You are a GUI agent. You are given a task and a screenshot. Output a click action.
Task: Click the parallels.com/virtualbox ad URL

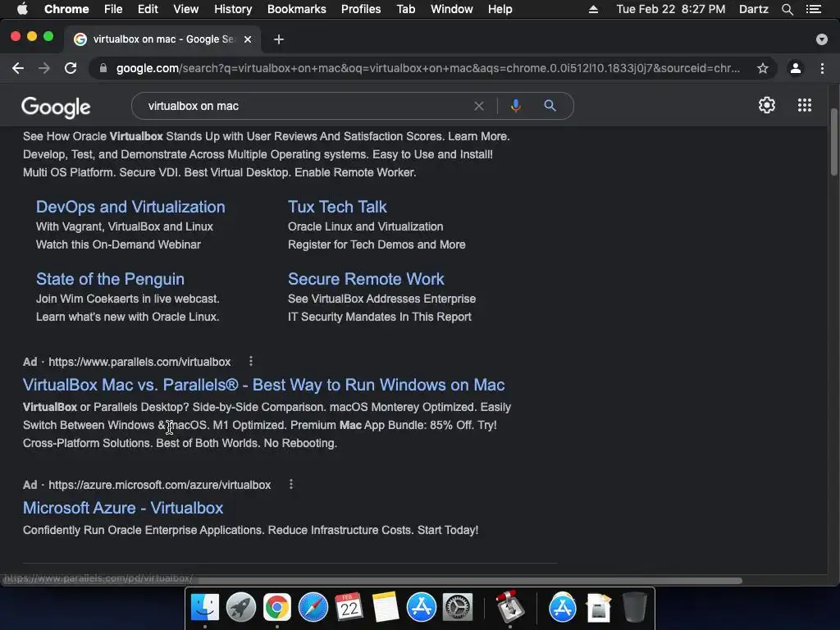click(139, 362)
